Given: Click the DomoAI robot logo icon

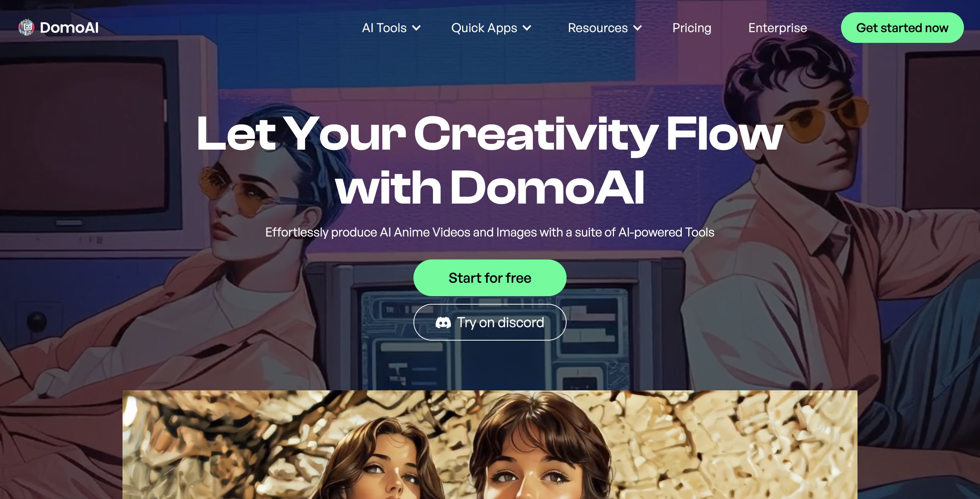Looking at the screenshot, I should coord(26,28).
